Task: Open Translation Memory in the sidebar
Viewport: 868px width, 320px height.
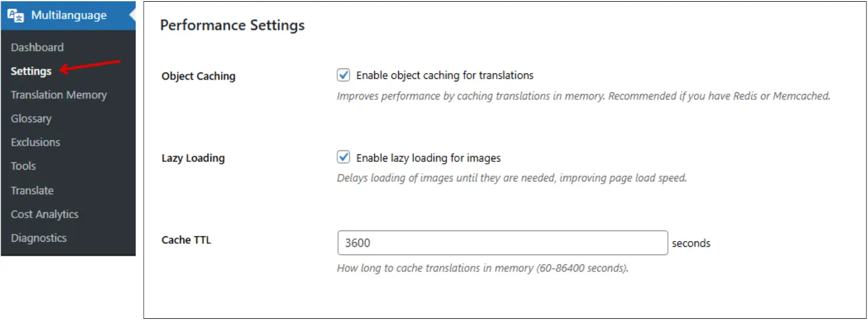Action: click(x=58, y=95)
